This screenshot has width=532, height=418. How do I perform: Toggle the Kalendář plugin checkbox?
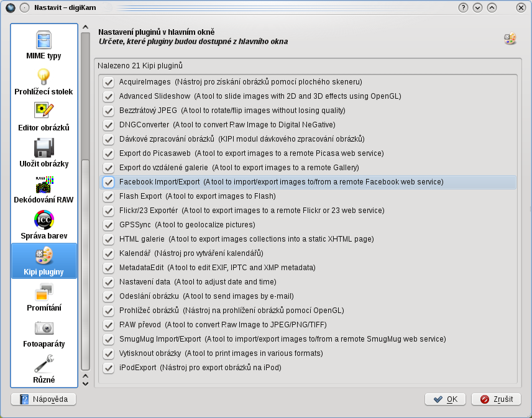click(109, 253)
